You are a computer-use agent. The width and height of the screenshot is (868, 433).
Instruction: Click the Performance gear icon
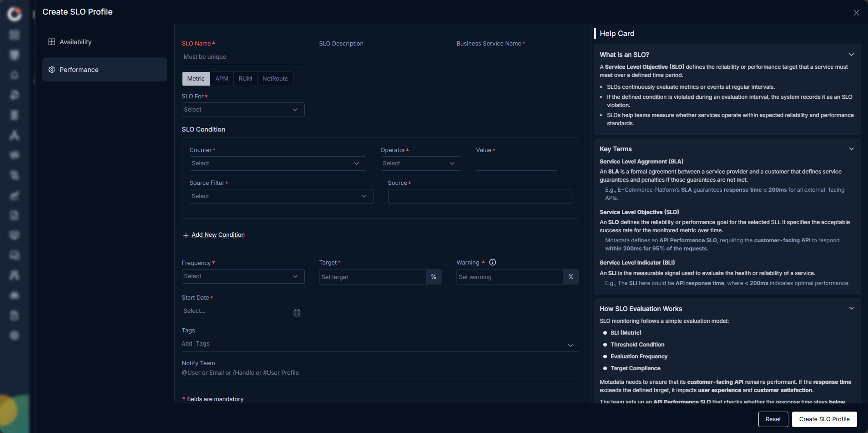(52, 70)
